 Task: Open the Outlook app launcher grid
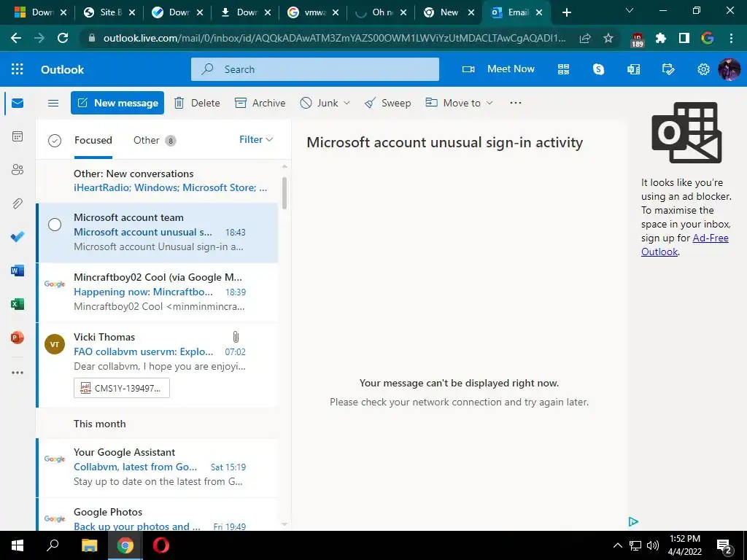[18, 69]
